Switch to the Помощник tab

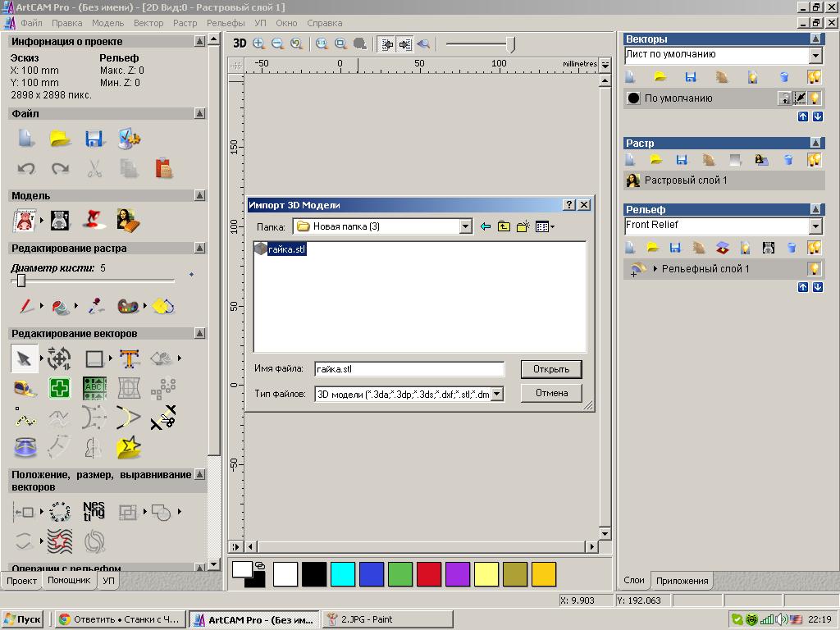coord(69,580)
